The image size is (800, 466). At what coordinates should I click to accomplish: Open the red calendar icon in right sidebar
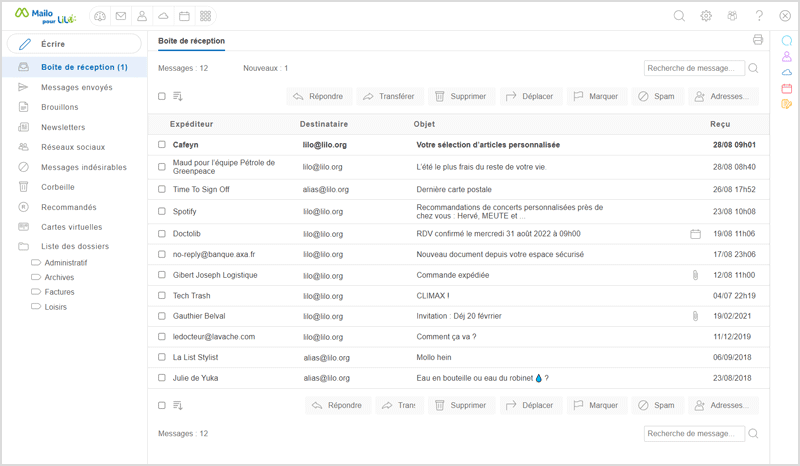point(786,88)
